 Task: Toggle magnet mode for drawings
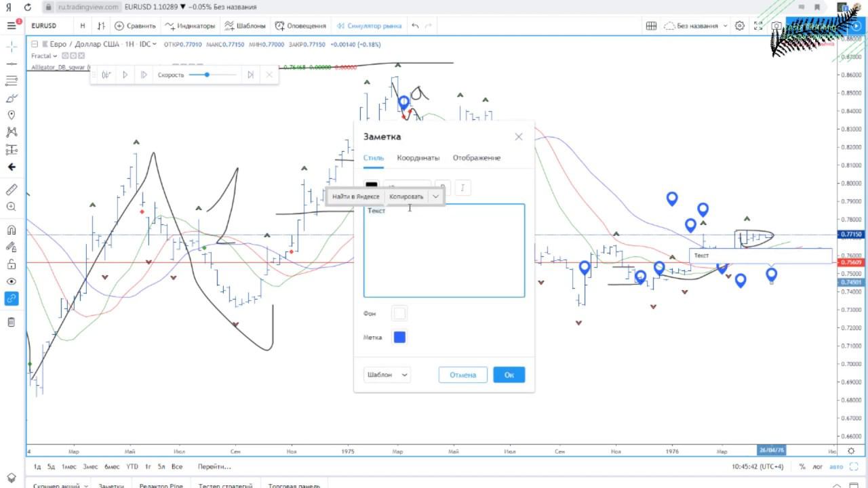(x=12, y=230)
